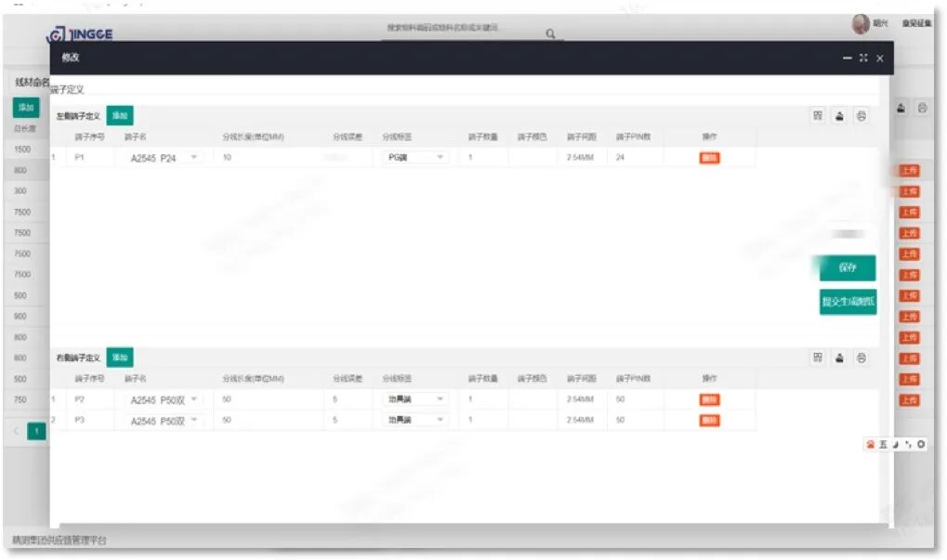Open the input method settings gear icon

(x=921, y=444)
